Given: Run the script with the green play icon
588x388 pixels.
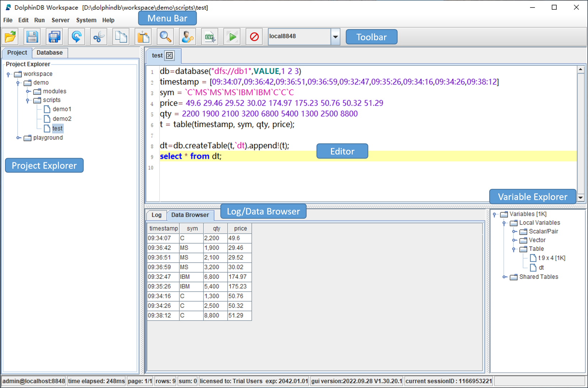Looking at the screenshot, I should pyautogui.click(x=232, y=37).
